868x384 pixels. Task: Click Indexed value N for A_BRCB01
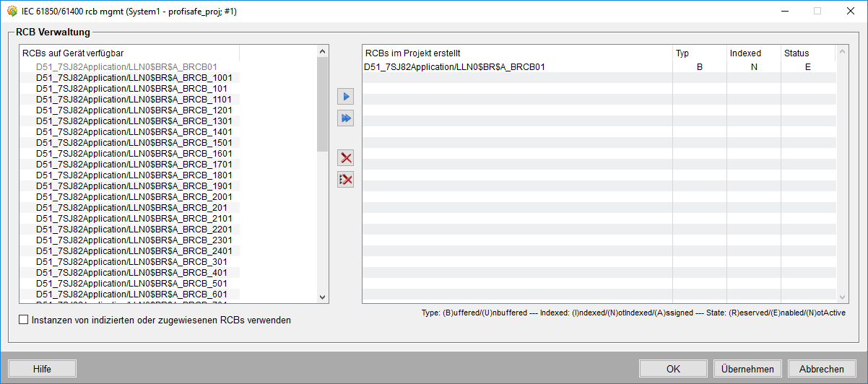point(753,66)
